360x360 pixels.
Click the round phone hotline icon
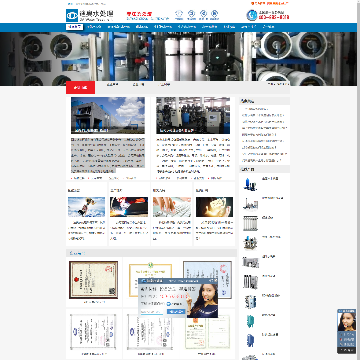tap(252, 15)
